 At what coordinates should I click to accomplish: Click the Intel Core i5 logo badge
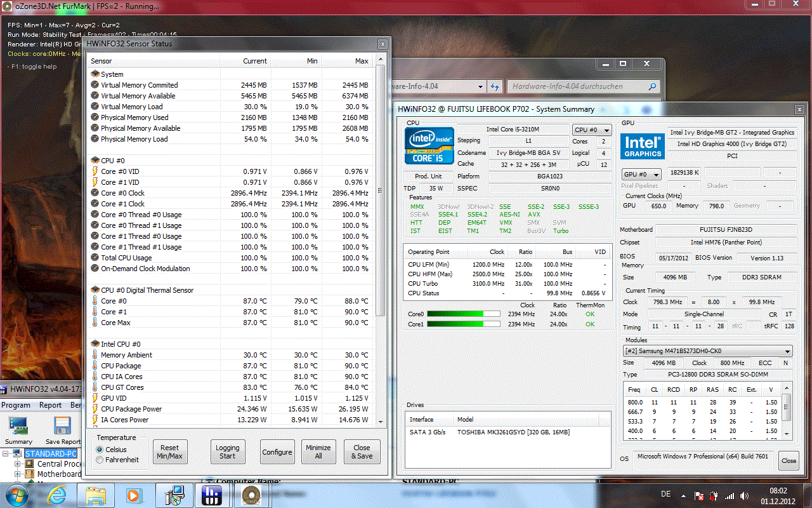(430, 146)
